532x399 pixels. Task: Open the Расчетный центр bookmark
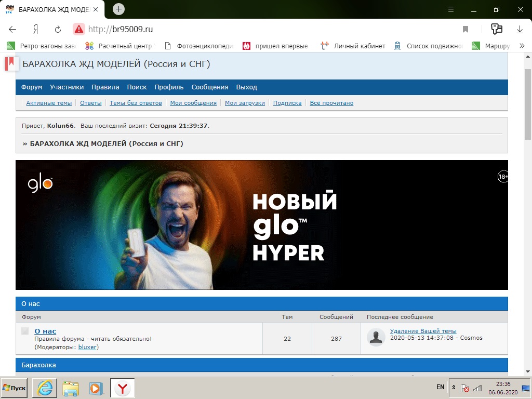[x=120, y=46]
